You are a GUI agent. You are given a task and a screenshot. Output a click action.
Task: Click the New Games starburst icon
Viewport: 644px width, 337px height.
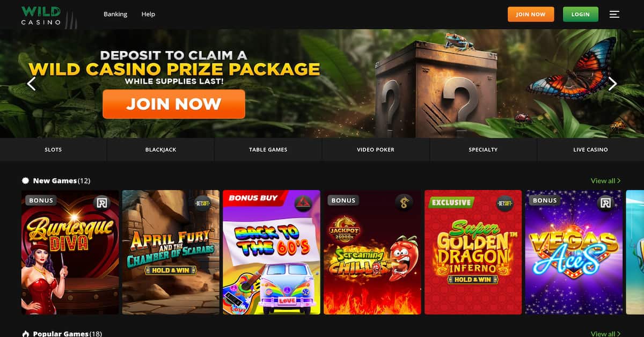(x=25, y=181)
